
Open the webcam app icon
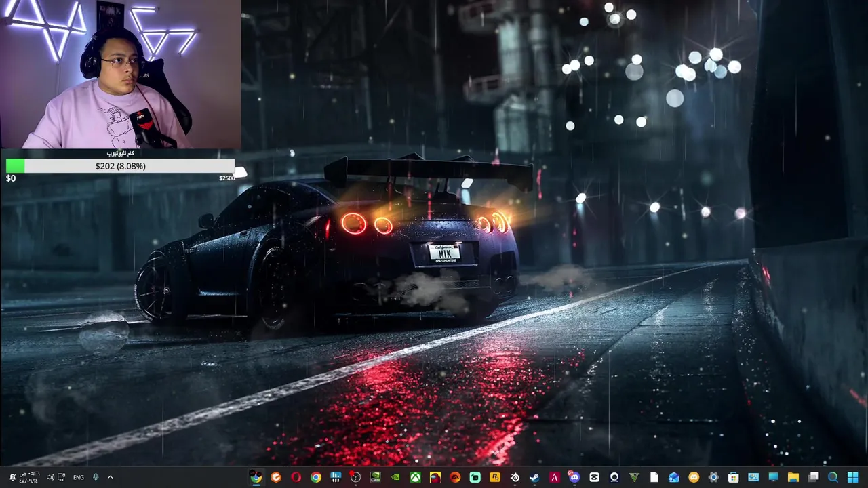click(614, 477)
